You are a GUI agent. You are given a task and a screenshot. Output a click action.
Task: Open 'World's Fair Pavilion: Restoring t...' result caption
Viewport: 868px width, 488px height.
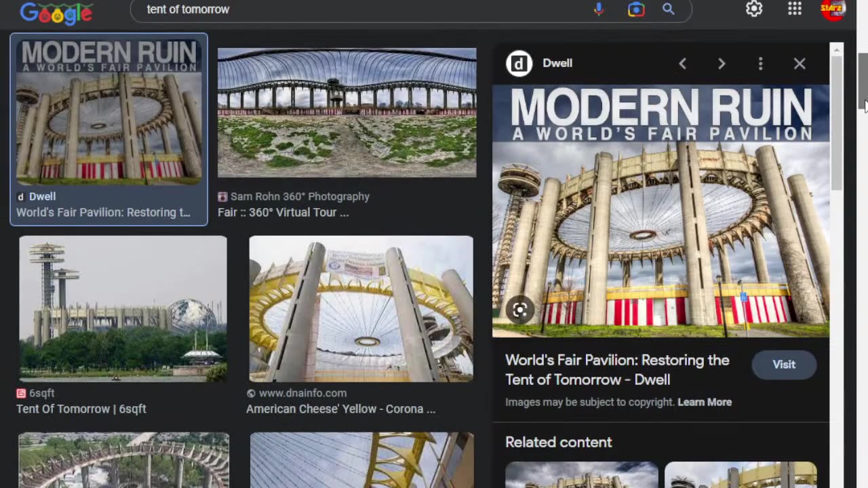(103, 212)
